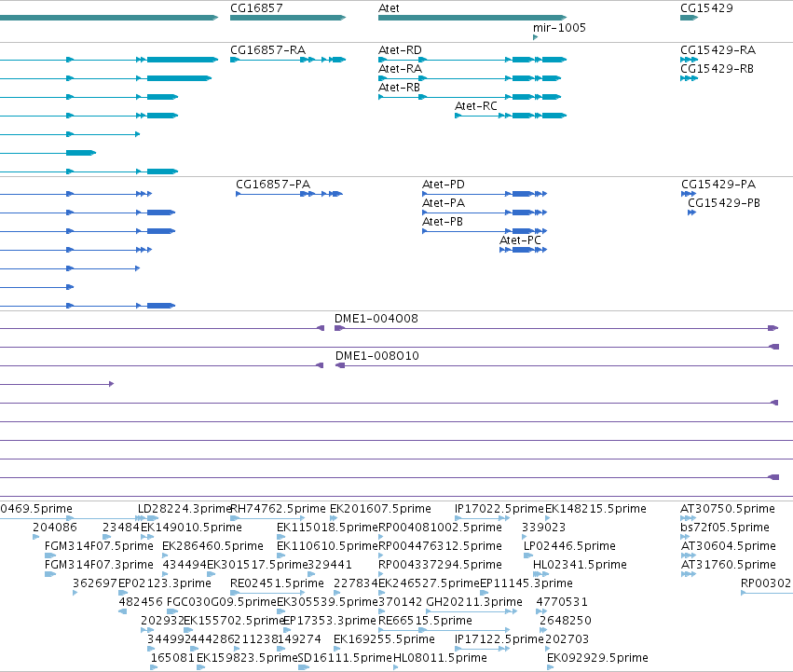Select EST IP17022.5prime
The height and width of the screenshot is (672, 793).
499,509
